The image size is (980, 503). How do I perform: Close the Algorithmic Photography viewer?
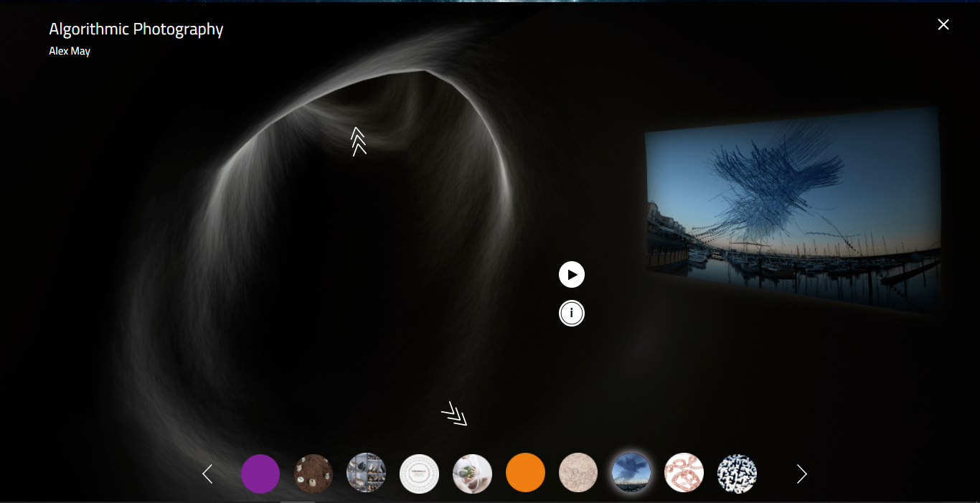pyautogui.click(x=943, y=24)
